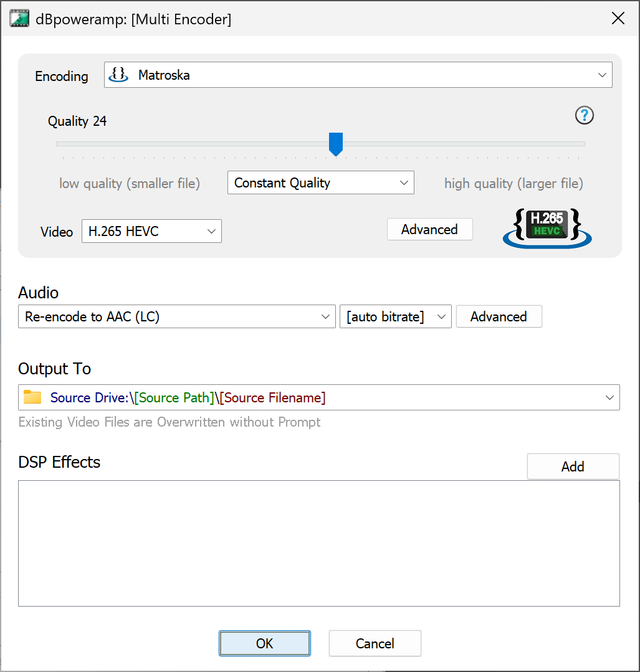
Task: Confirm settings with the OK button
Action: 264,643
